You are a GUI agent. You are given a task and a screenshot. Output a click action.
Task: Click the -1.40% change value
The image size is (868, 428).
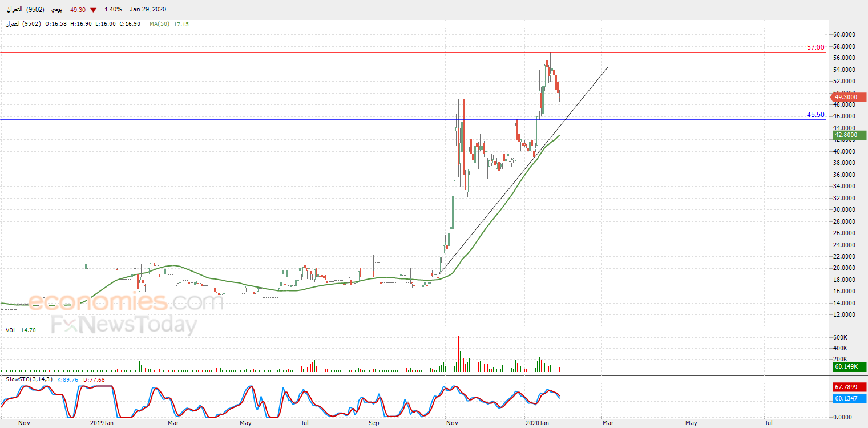click(111, 10)
